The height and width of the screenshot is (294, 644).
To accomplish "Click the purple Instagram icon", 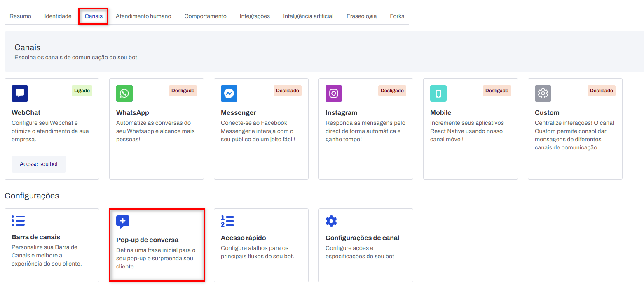I will tap(334, 93).
